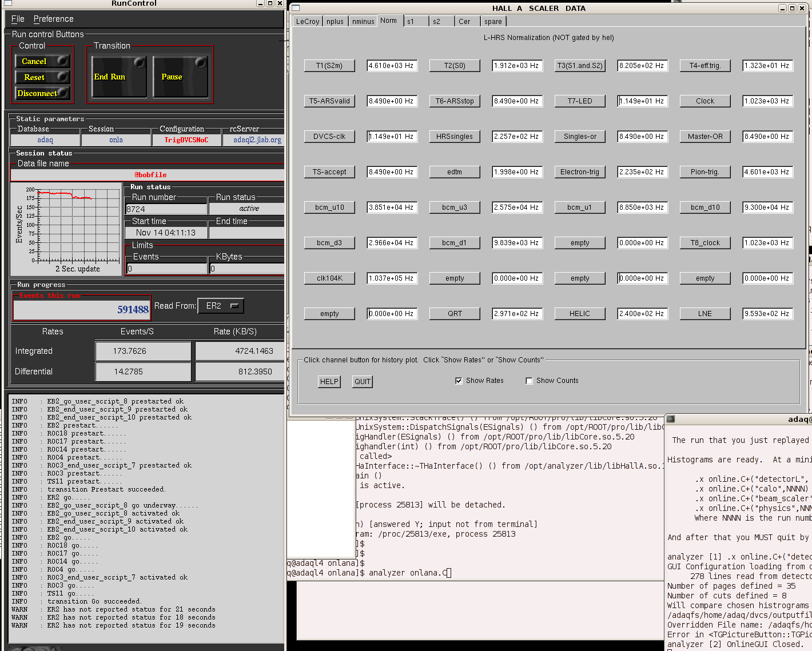812x651 pixels.
Task: Click the T6-ARSstop channel button
Action: [x=455, y=101]
